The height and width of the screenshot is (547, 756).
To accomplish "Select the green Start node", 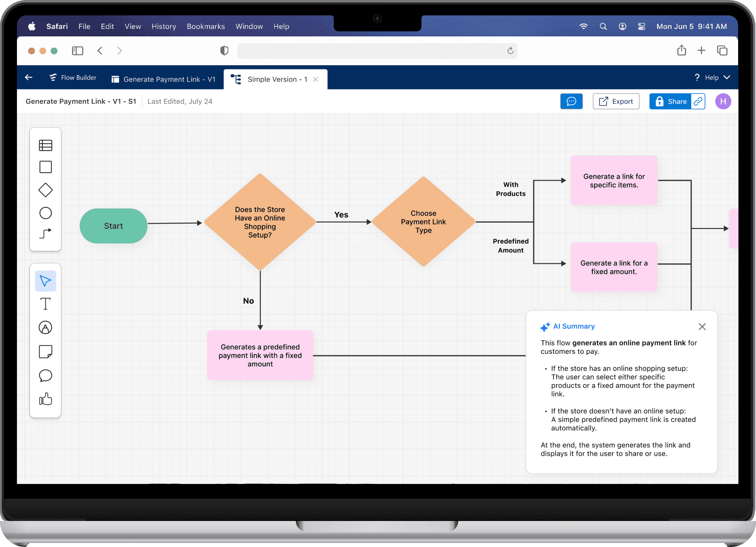I will [x=113, y=226].
